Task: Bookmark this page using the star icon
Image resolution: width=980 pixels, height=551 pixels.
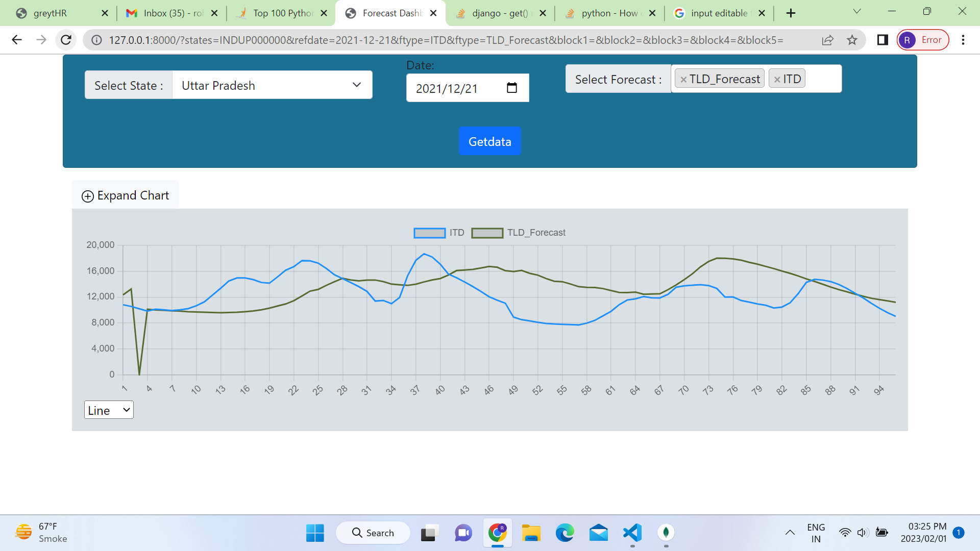Action: click(x=852, y=40)
